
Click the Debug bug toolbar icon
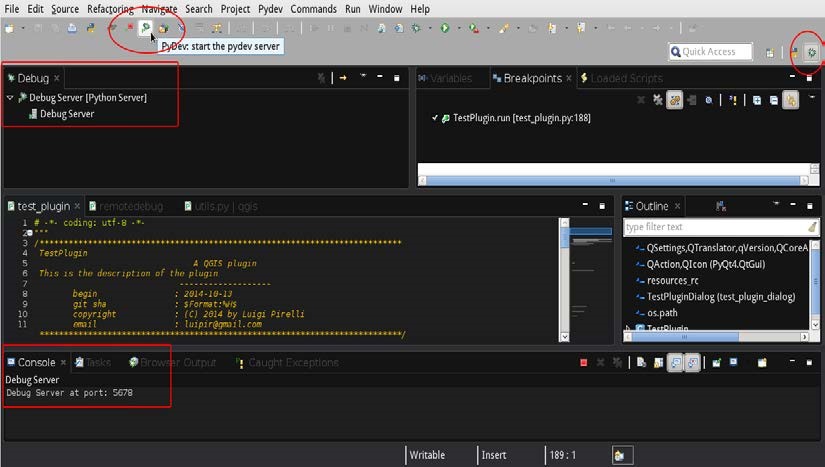(416, 28)
